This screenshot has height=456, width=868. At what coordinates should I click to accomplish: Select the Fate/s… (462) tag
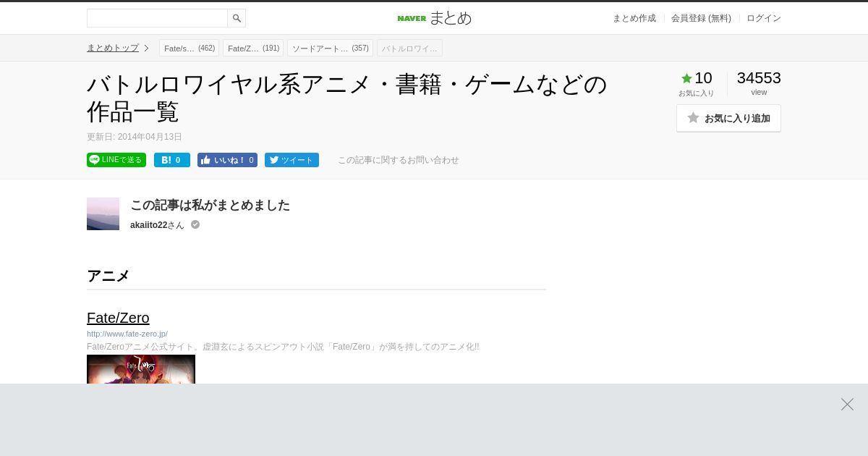(190, 48)
